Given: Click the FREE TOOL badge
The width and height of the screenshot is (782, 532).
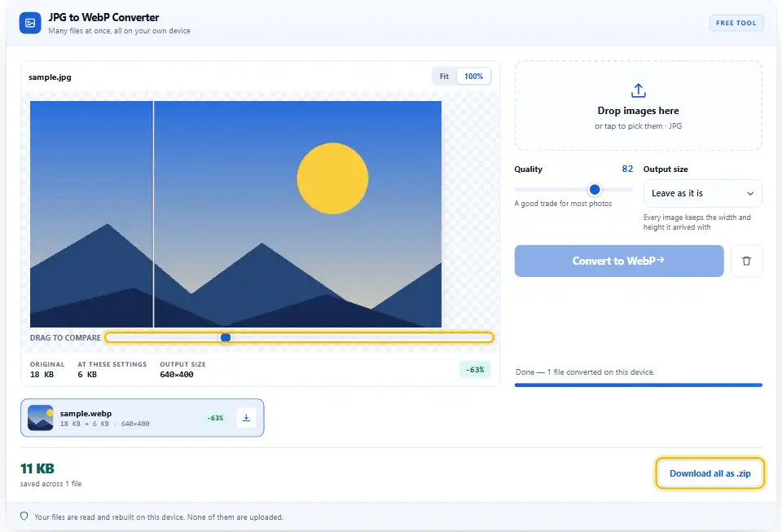Looking at the screenshot, I should click(x=736, y=23).
